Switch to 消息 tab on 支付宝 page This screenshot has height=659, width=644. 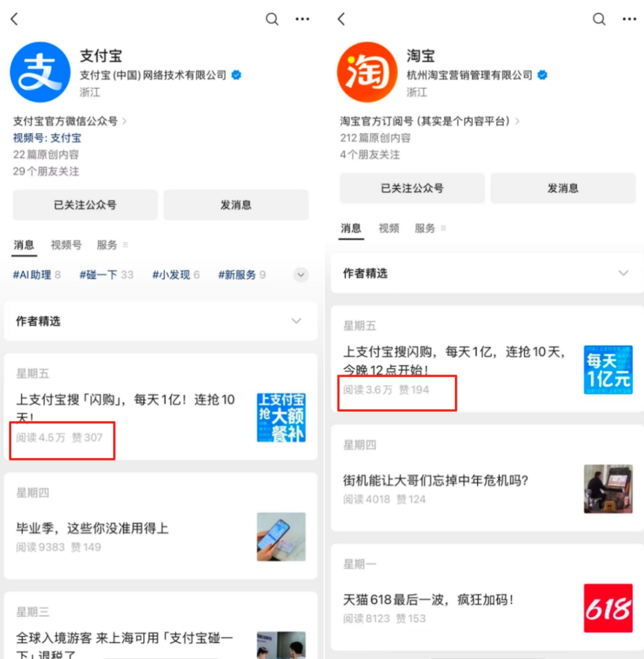pyautogui.click(x=24, y=245)
